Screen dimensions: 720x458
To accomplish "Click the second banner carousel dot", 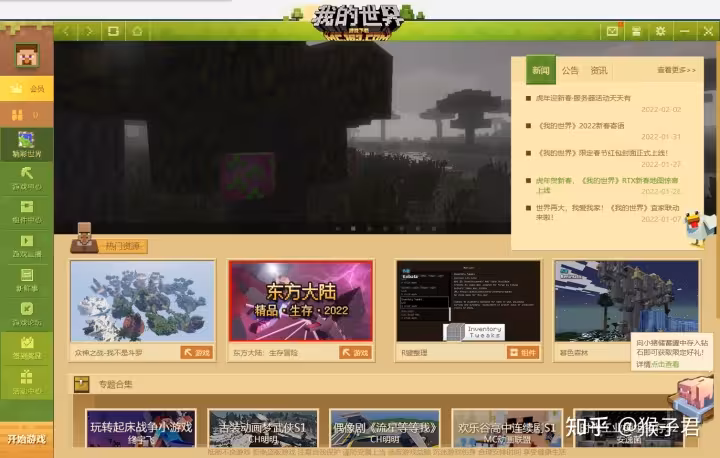I will (x=353, y=228).
